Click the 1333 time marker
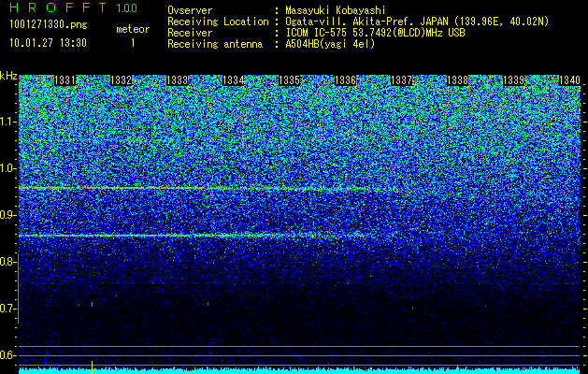This screenshot has width=588, height=374. (177, 80)
